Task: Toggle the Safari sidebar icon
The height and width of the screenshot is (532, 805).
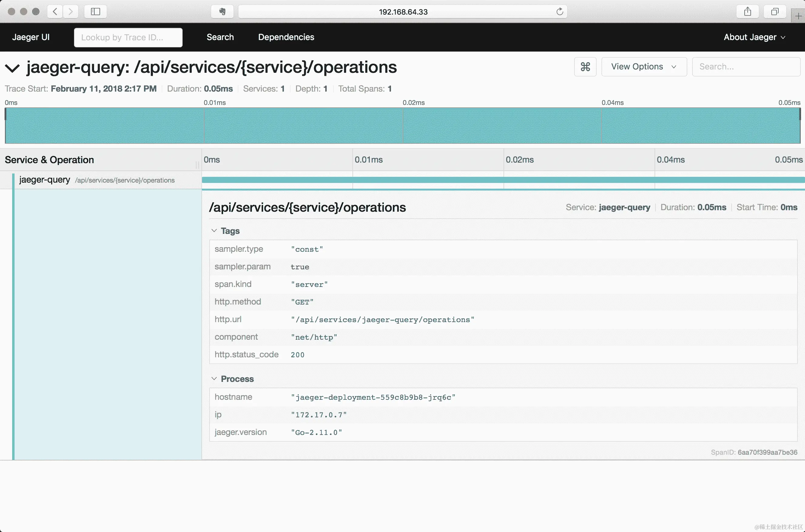Action: point(95,12)
